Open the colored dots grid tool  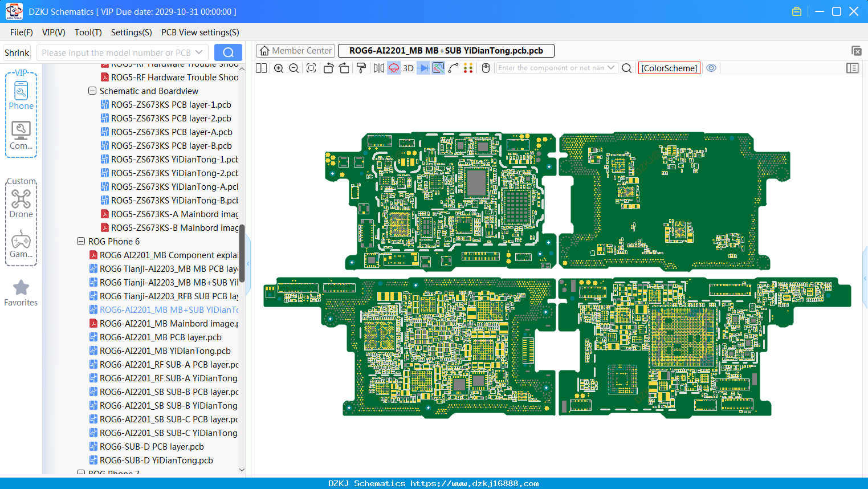click(x=468, y=68)
